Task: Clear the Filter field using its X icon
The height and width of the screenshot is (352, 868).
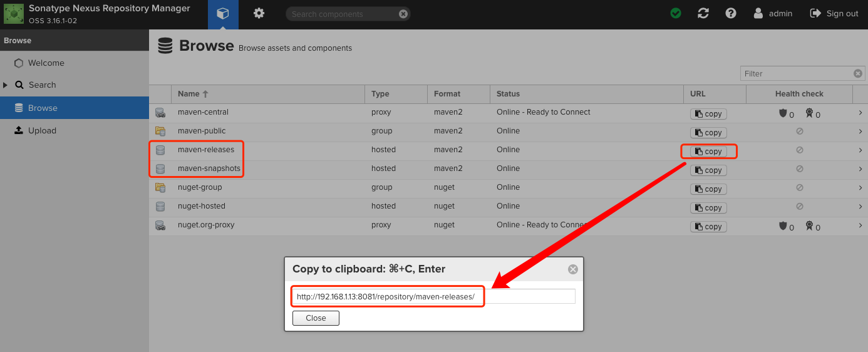Action: [x=858, y=73]
